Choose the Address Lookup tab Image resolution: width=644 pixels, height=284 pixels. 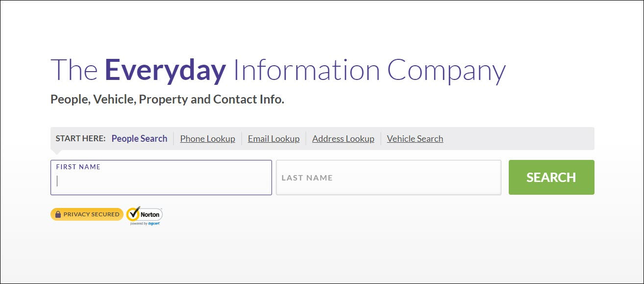(343, 139)
